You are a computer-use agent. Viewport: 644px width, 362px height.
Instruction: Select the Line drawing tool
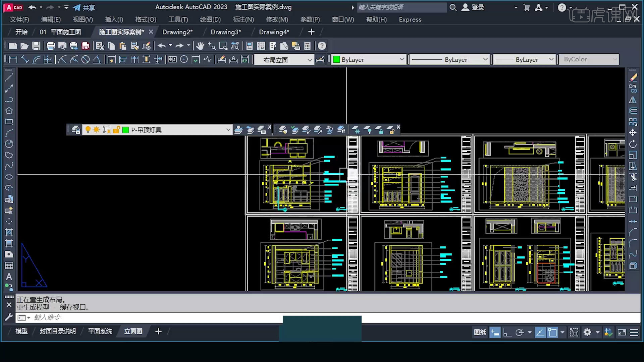pos(9,78)
